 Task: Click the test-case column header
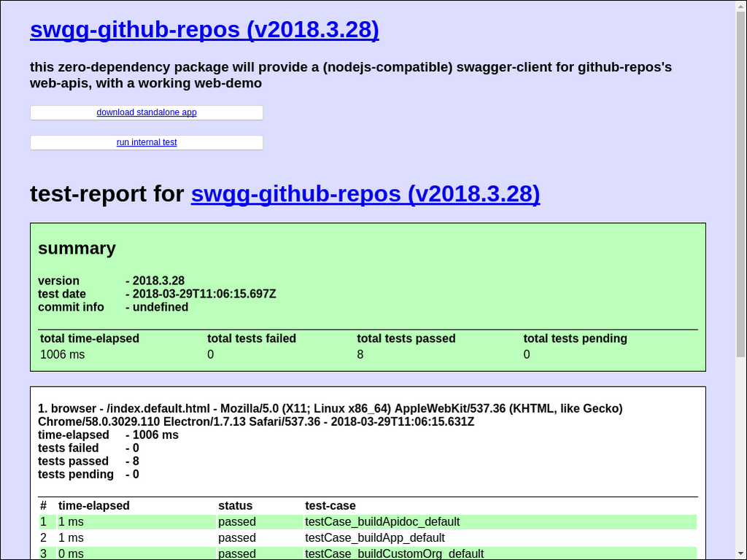click(330, 506)
